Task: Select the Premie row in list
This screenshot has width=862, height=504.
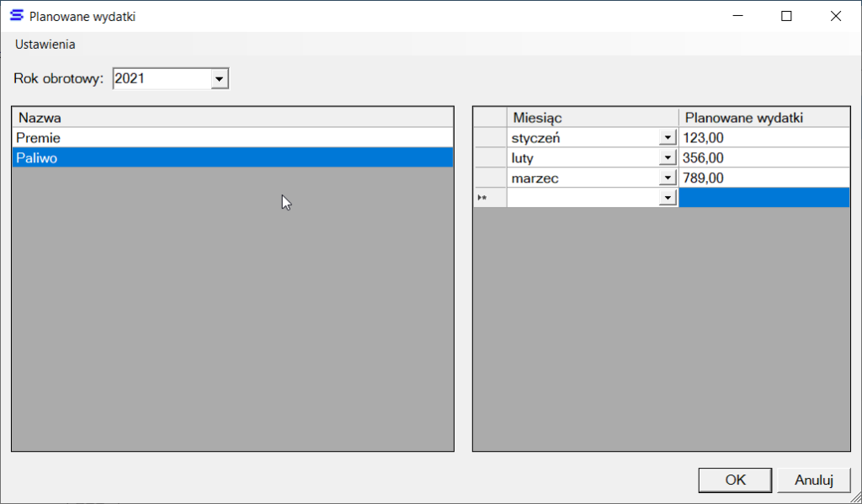Action: pyautogui.click(x=232, y=137)
